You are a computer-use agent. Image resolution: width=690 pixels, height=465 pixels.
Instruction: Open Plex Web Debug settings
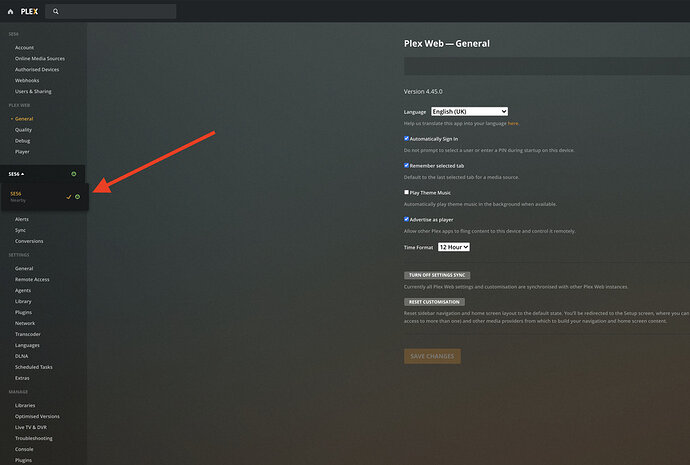[x=22, y=141]
